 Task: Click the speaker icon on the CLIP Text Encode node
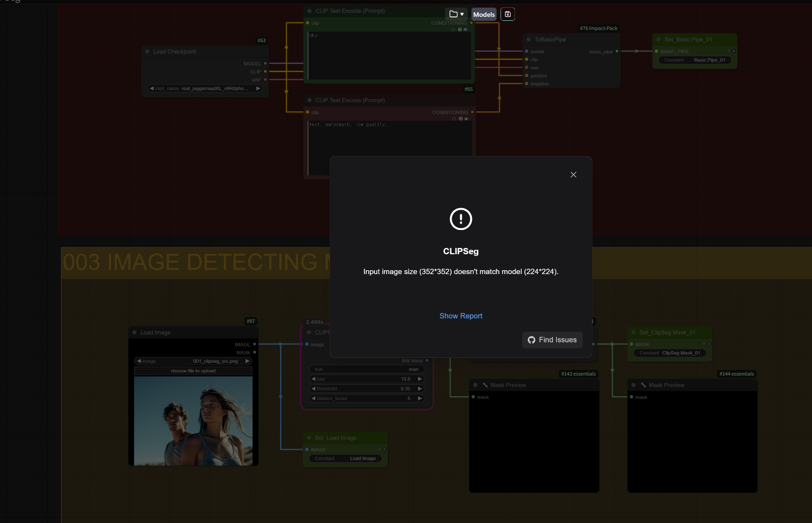466,30
